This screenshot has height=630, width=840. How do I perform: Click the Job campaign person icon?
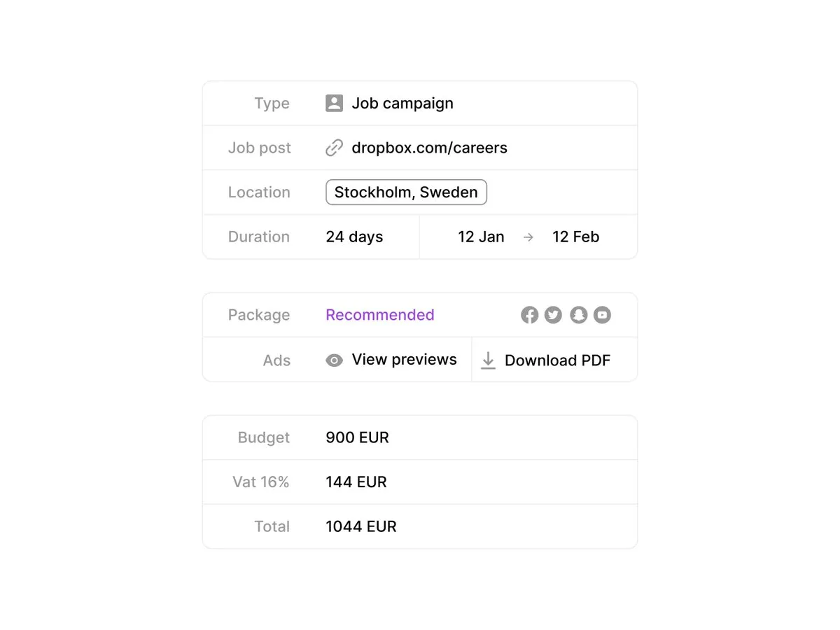click(x=335, y=104)
